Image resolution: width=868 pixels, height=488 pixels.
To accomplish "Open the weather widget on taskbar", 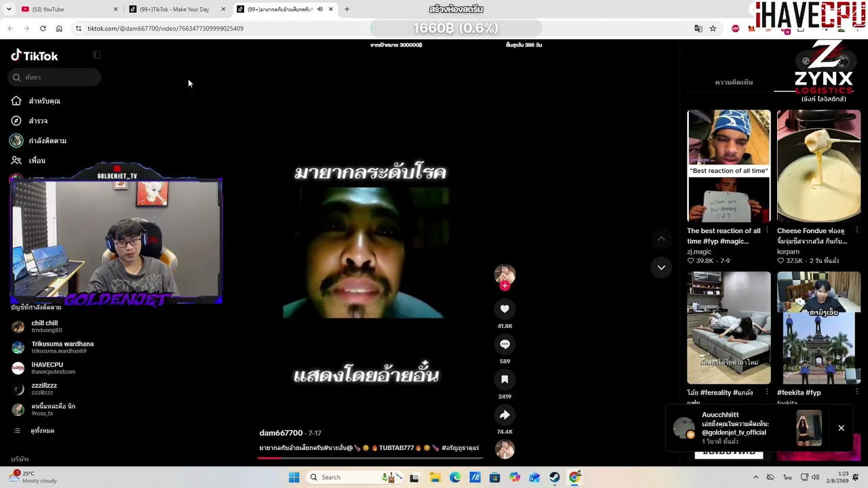I will (33, 477).
